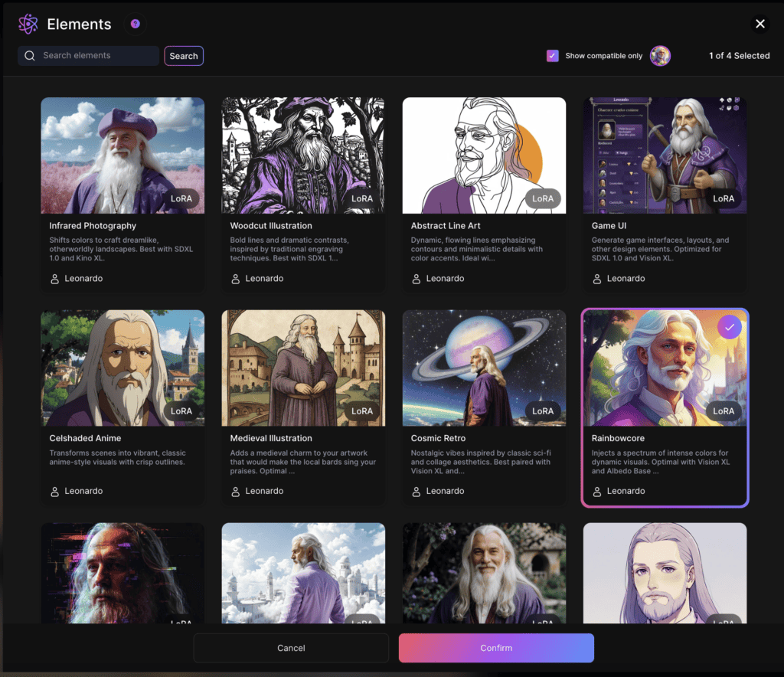This screenshot has width=784, height=677.
Task: Select the glitch-style wizard thumbnail in bottom row
Action: tap(122, 573)
